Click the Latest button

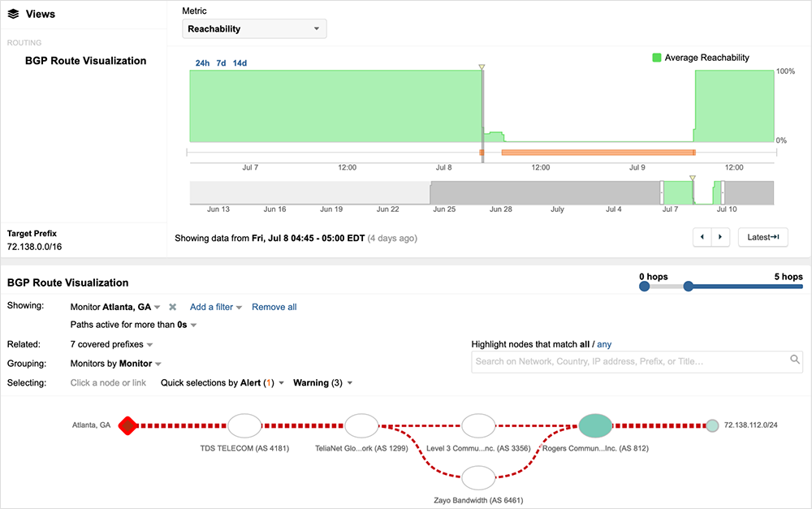click(x=762, y=237)
